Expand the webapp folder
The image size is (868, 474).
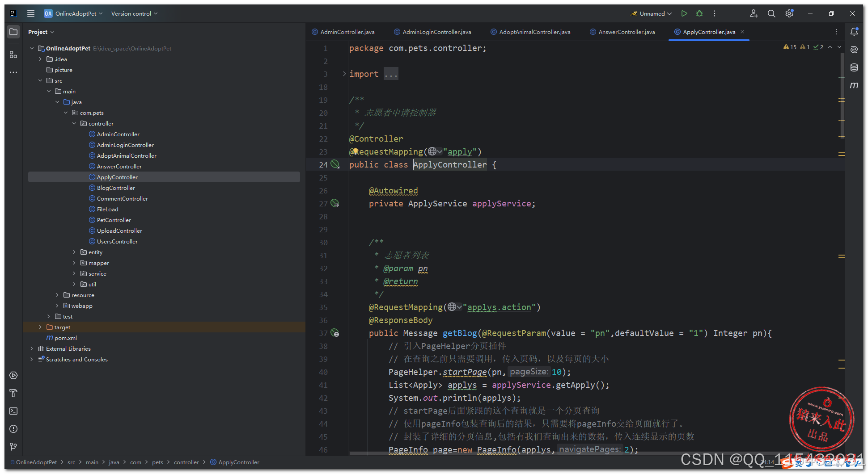(57, 306)
